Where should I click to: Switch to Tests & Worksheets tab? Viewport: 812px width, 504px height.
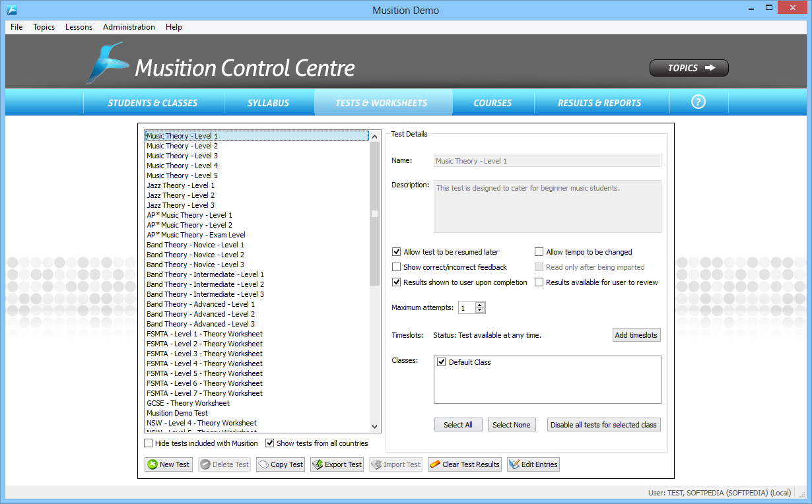[x=382, y=103]
